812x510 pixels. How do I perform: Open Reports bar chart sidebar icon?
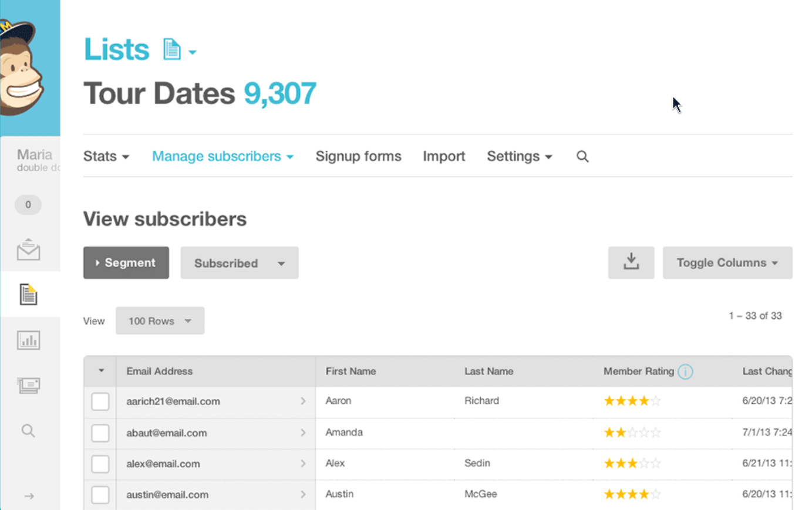pos(28,340)
